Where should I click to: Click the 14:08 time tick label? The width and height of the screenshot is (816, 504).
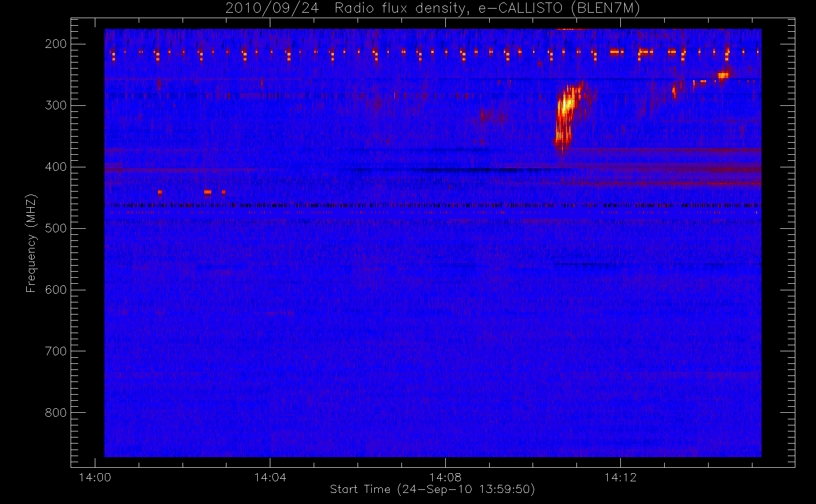click(x=445, y=477)
